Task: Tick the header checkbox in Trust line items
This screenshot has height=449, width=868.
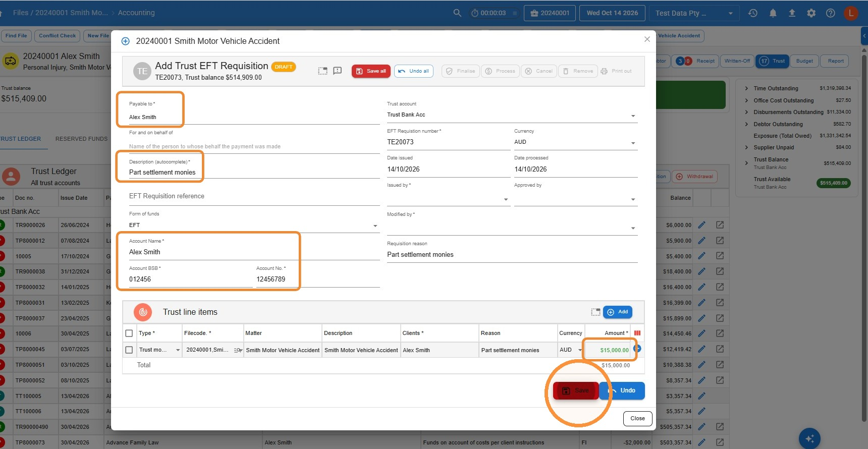Action: click(129, 333)
